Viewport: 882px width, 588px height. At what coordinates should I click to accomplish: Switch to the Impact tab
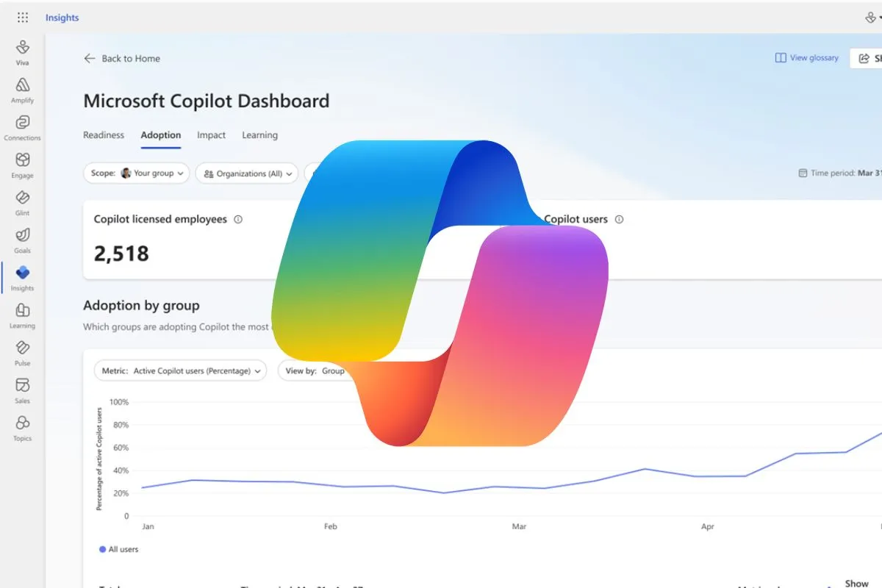pyautogui.click(x=211, y=135)
